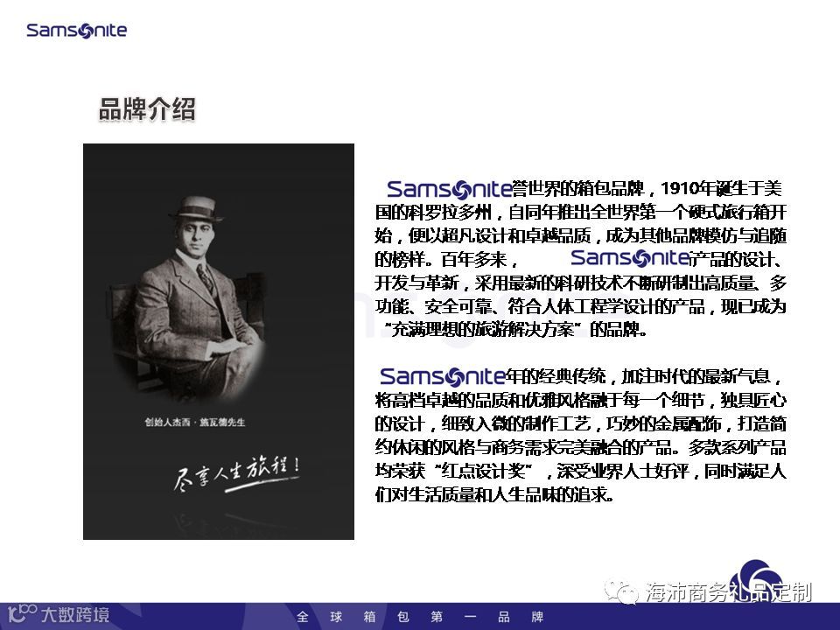Screen dimensions: 840x630
Task: Click the blue swirl emblem at bottom-right
Action: pyautogui.click(x=756, y=581)
